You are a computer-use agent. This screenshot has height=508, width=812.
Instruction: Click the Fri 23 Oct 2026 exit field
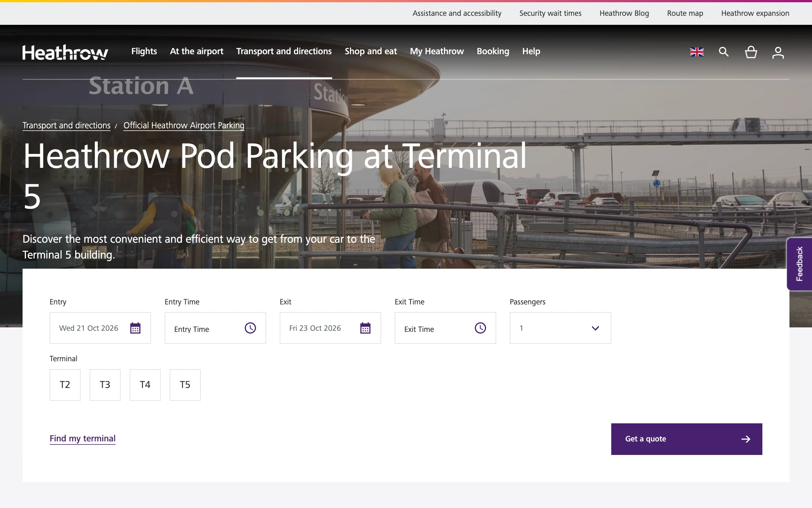330,328
